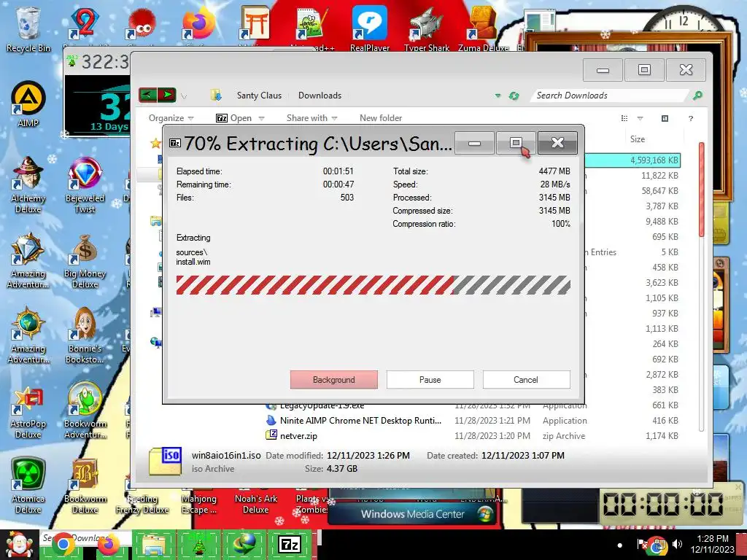The height and width of the screenshot is (560, 747).
Task: Refresh the Downloads folder view
Action: point(514,96)
